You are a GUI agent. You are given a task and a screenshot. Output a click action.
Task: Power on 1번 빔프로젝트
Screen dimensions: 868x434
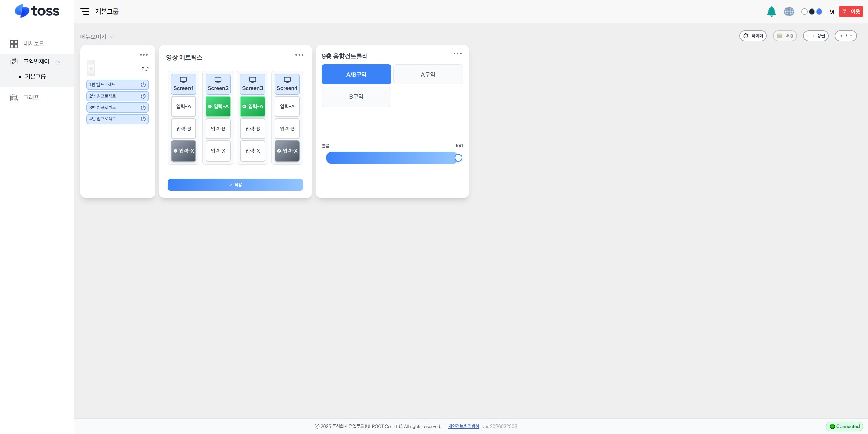[x=143, y=84]
